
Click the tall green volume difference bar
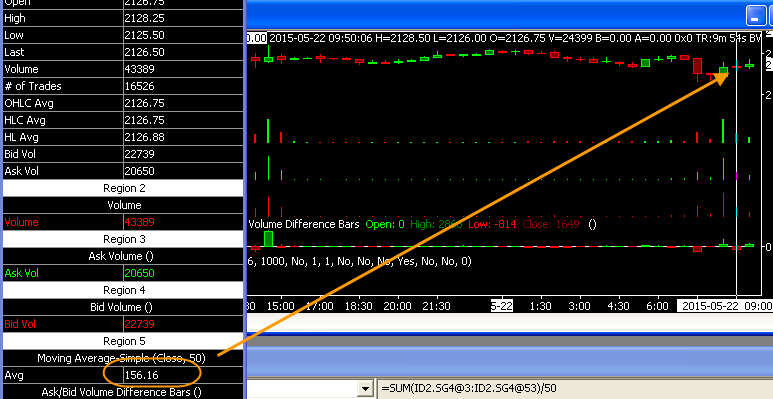point(268,238)
